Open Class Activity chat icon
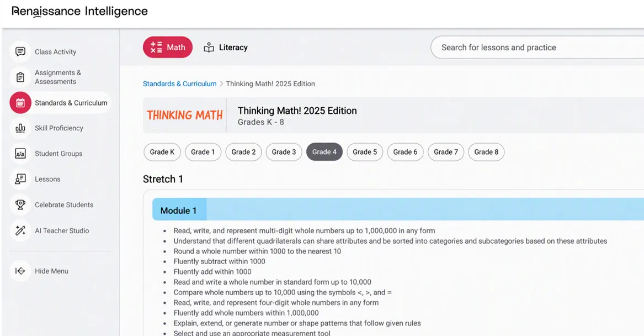 (20, 52)
